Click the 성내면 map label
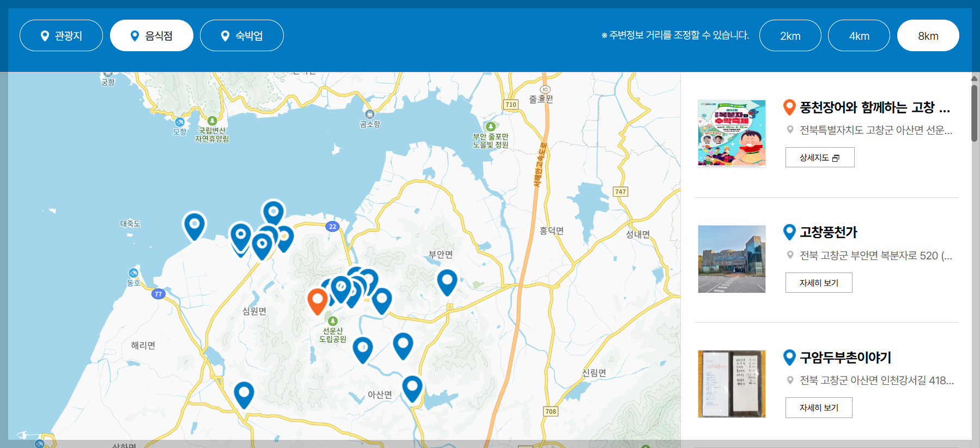Screen dimensions: 980x448 click(638, 234)
